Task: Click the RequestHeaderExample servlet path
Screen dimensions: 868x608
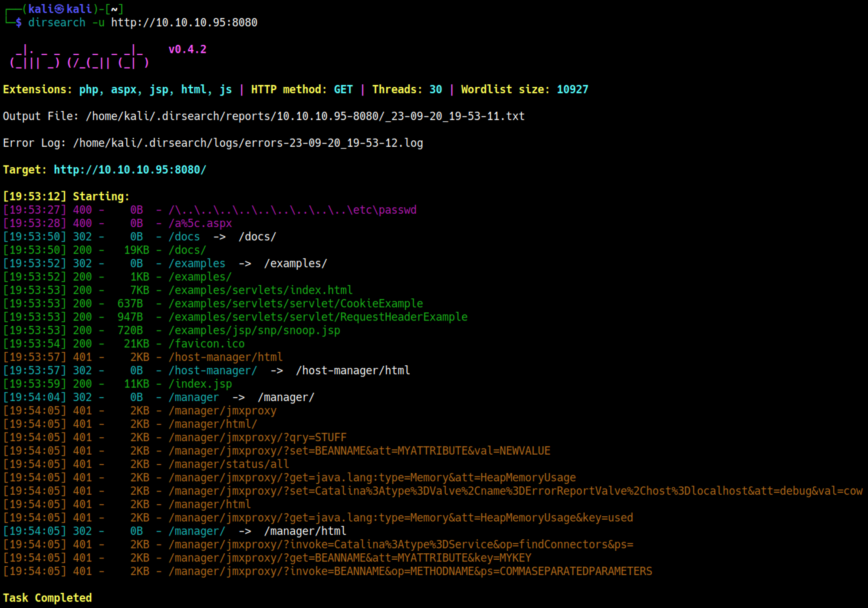Action: [318, 317]
